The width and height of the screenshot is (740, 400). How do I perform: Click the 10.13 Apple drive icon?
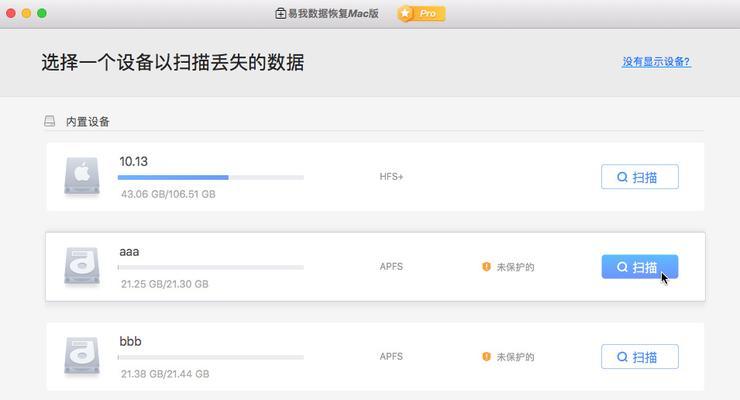pos(82,176)
